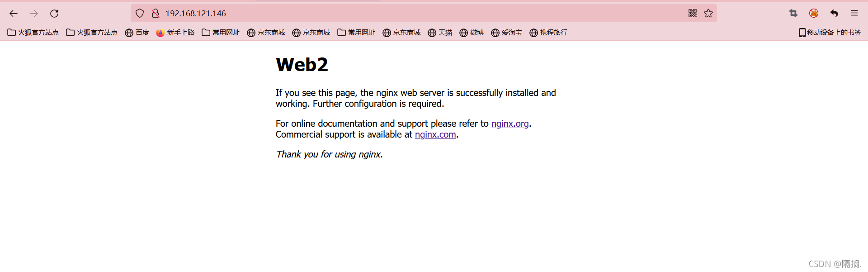Click "Thank you for using nginx." text
868x272 pixels.
(330, 154)
